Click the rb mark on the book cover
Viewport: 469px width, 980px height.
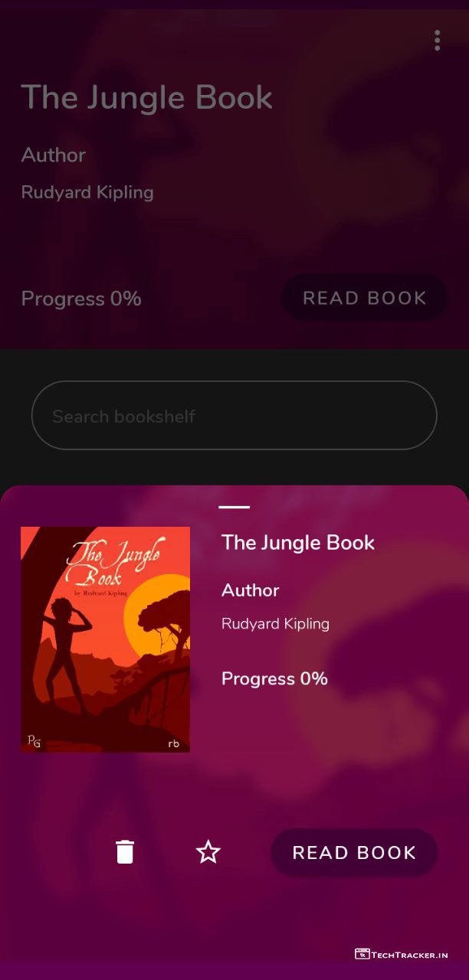(x=173, y=743)
